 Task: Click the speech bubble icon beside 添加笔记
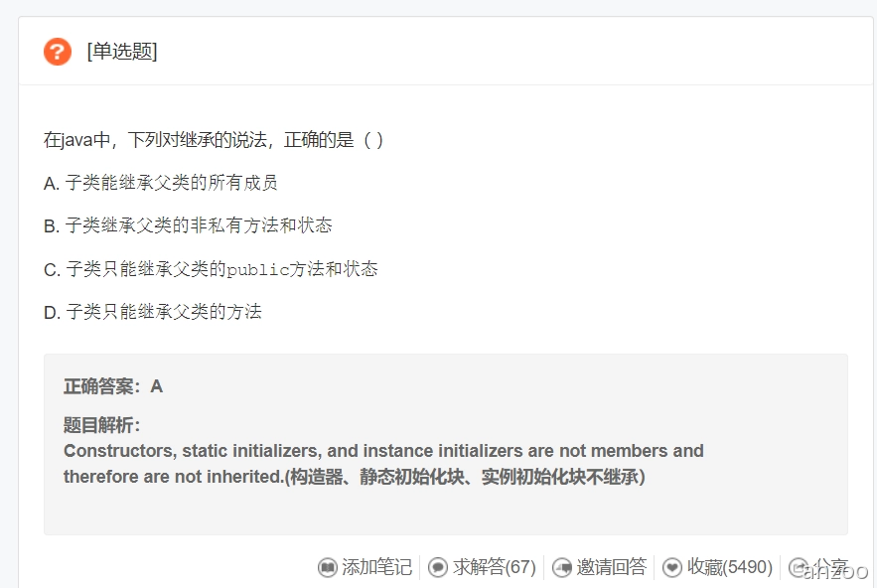tap(328, 567)
